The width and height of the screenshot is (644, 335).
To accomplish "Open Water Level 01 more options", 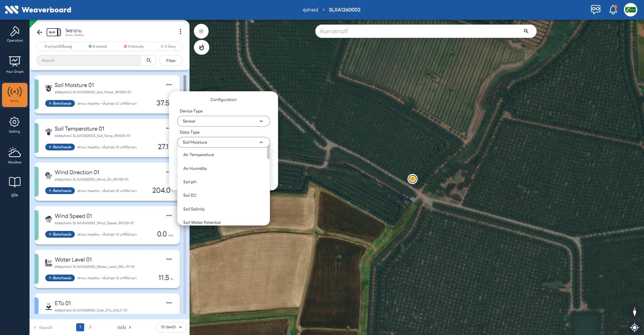I will click(169, 259).
